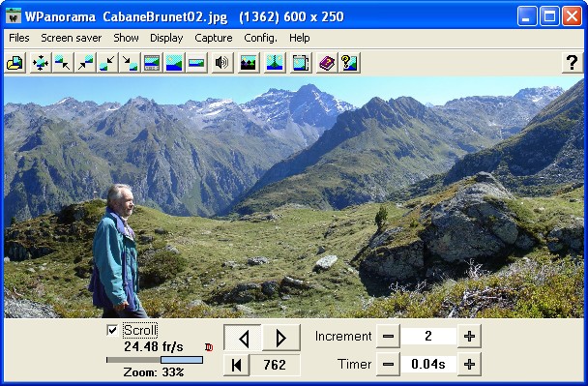Viewport: 588px width, 386px height.
Task: Click the capture frame selection icon
Action: 301,62
